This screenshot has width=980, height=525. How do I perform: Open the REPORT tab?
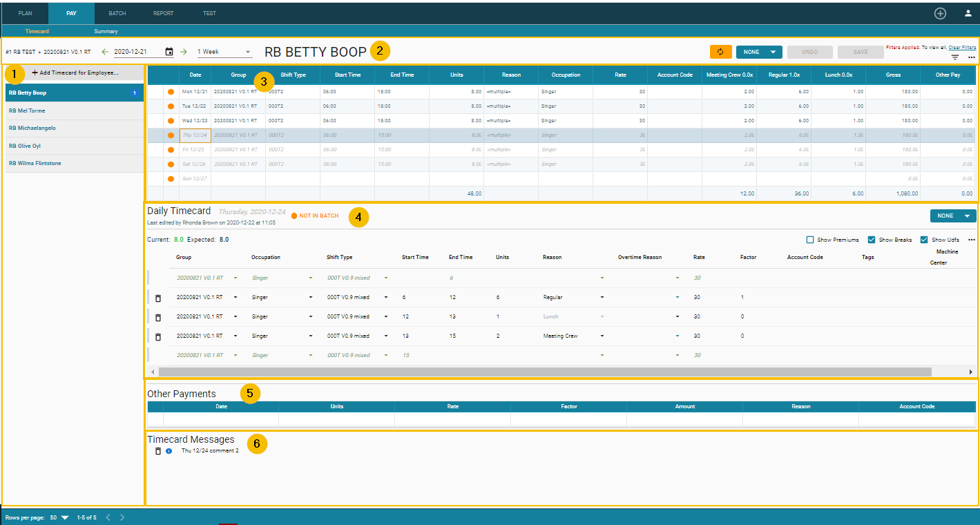pos(164,13)
